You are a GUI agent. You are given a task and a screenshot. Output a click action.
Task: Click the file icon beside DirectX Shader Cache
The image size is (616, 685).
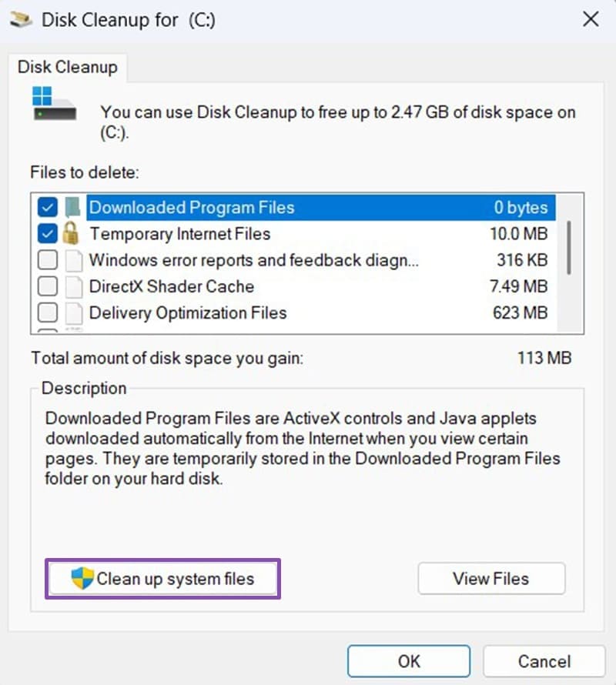click(x=74, y=286)
